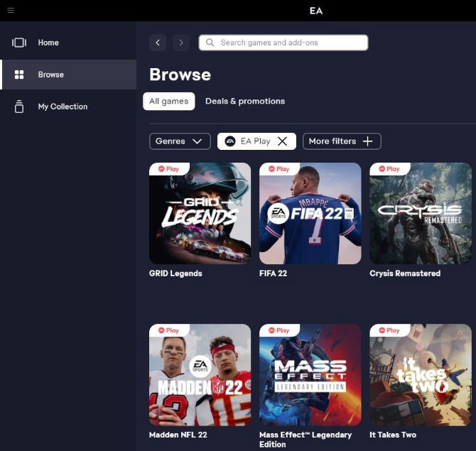
Task: Click EA Play badge on Madden NFL 22
Action: [169, 330]
